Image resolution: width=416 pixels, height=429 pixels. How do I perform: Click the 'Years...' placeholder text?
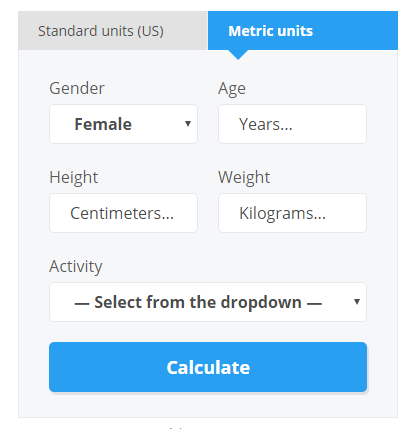click(266, 124)
